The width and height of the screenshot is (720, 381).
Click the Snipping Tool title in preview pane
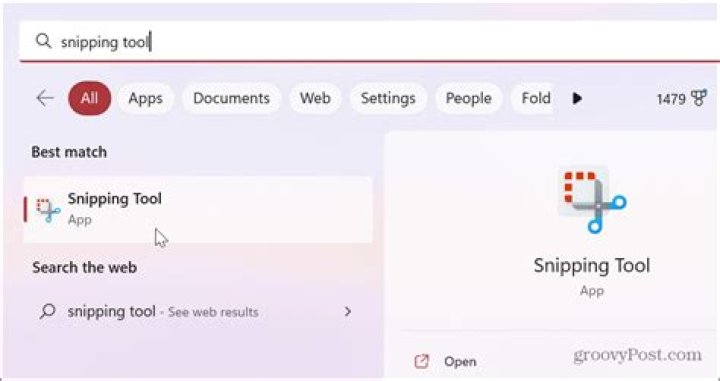coord(592,266)
